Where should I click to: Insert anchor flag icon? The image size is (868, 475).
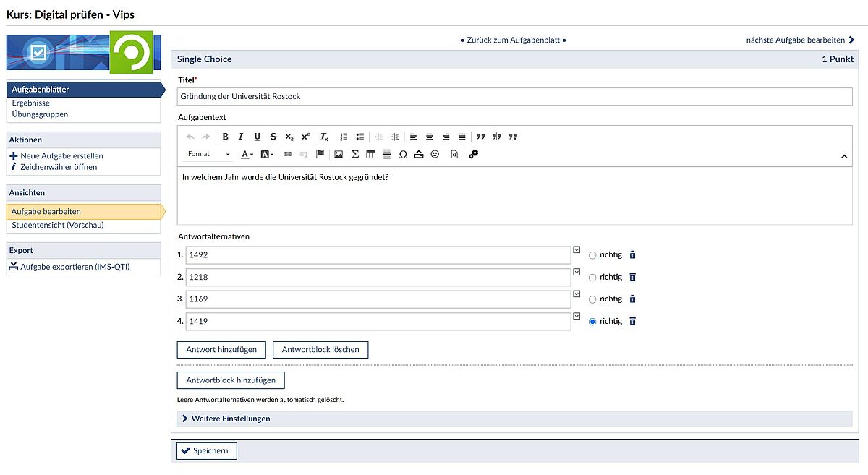click(320, 154)
